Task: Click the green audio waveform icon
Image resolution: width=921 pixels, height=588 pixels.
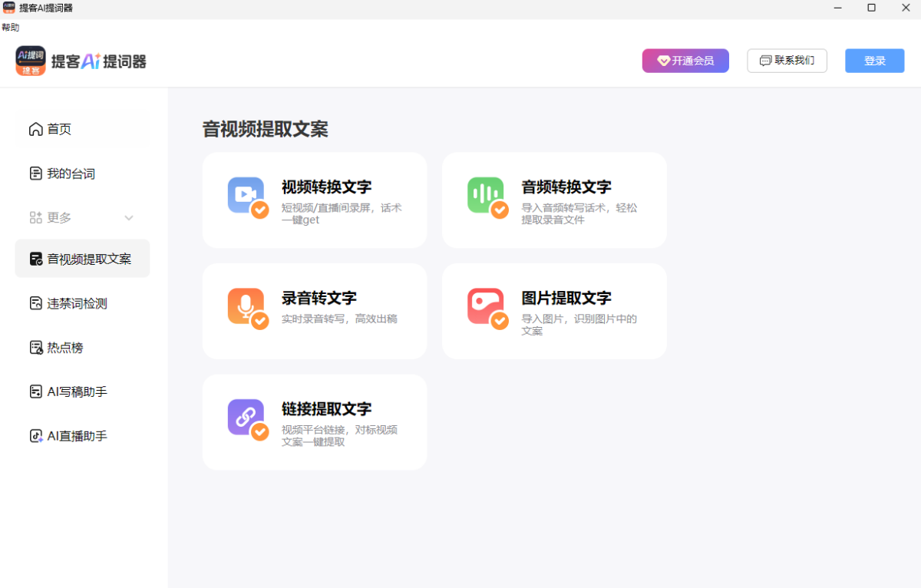Action: [486, 195]
